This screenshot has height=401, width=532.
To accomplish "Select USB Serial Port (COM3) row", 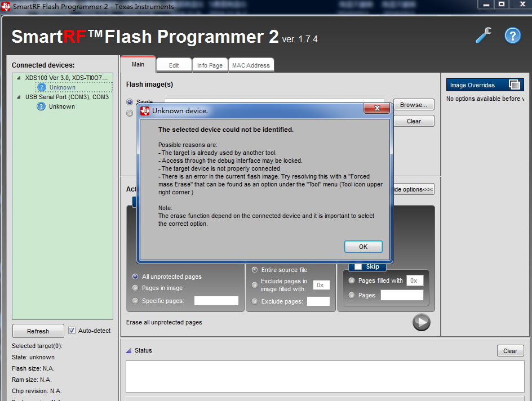I will click(x=67, y=97).
